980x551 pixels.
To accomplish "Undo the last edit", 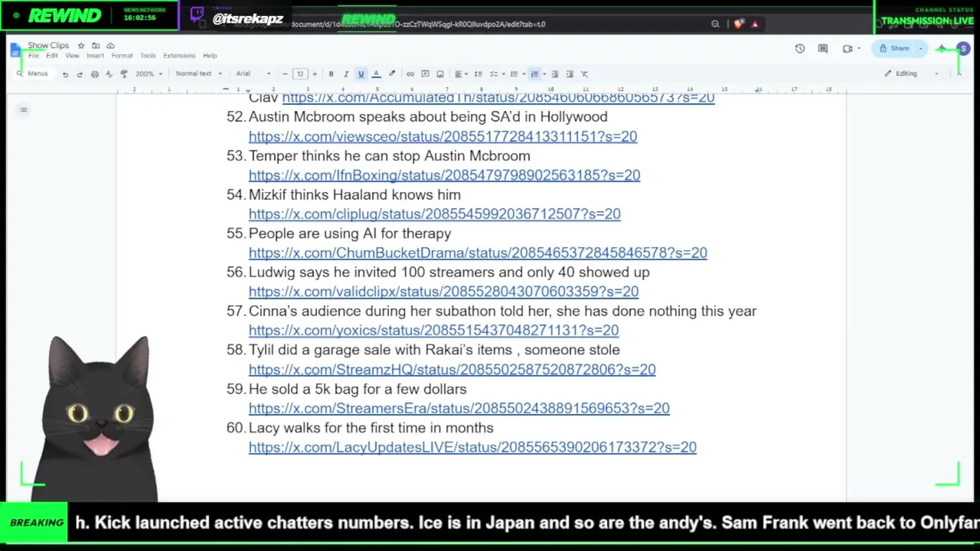I will tap(65, 74).
